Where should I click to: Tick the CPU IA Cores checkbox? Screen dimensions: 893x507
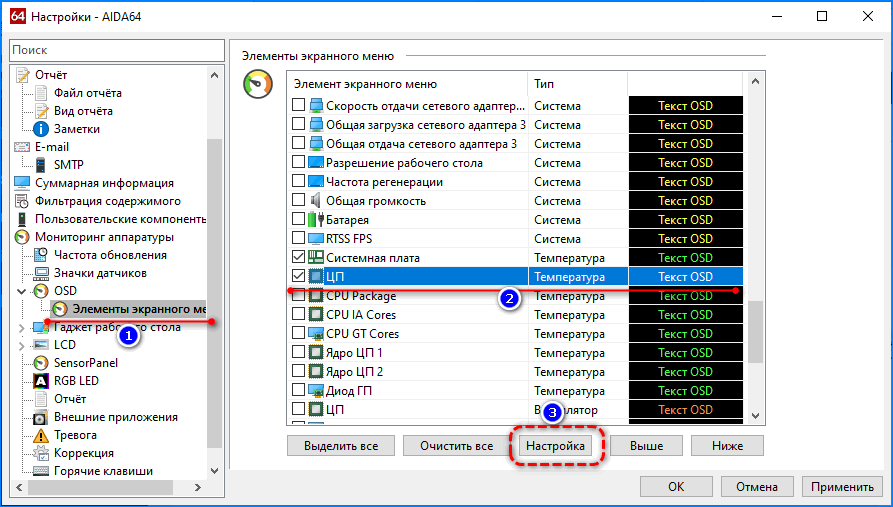pyautogui.click(x=298, y=314)
